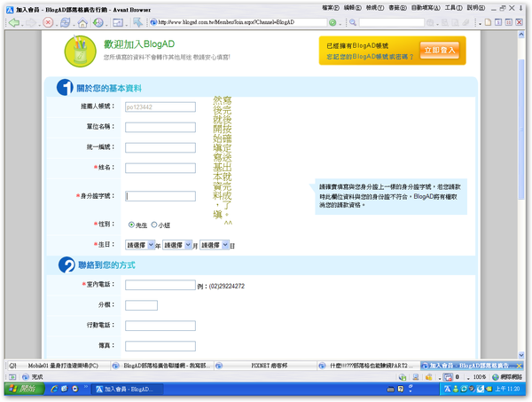Screen dimensions: 532x402
Task: Click forgot BlogAD account or password link
Action: click(370, 57)
